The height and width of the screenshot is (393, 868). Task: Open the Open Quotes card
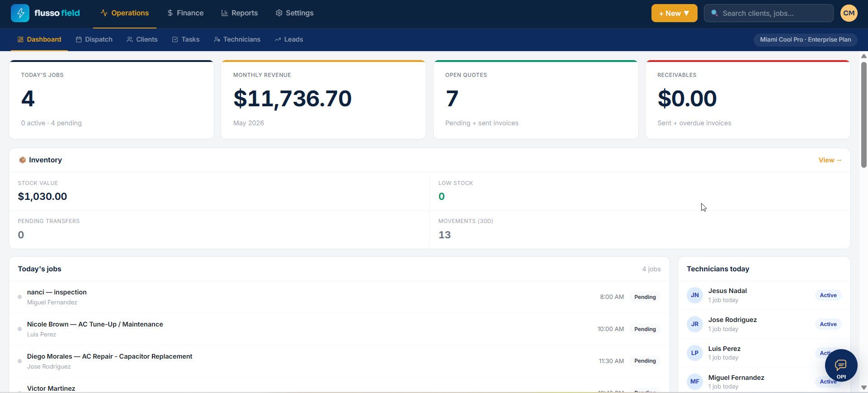click(536, 99)
